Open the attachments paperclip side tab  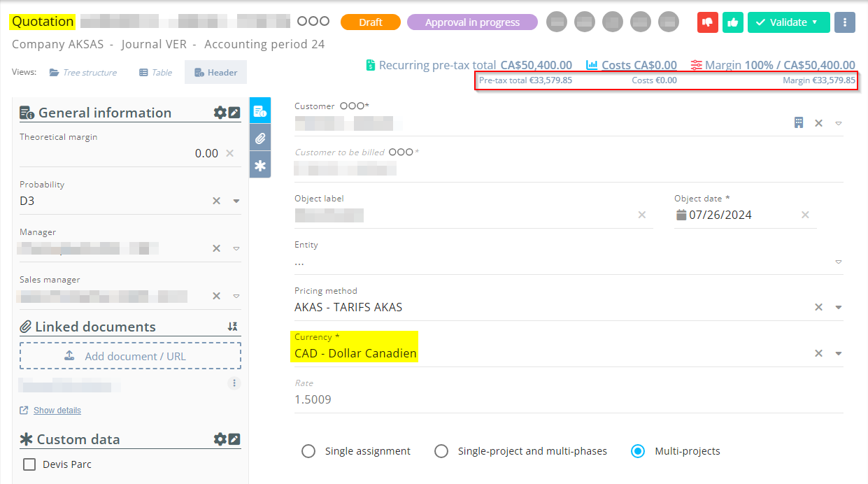(260, 138)
